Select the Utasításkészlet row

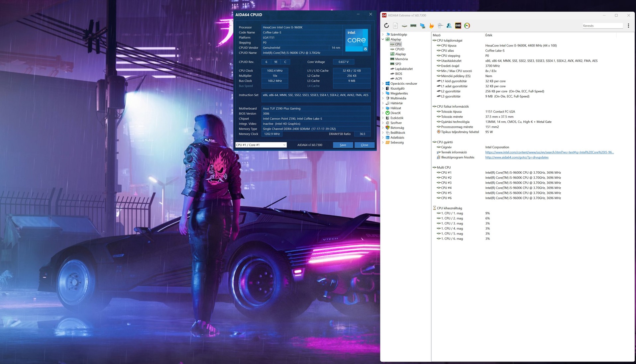pyautogui.click(x=533, y=61)
